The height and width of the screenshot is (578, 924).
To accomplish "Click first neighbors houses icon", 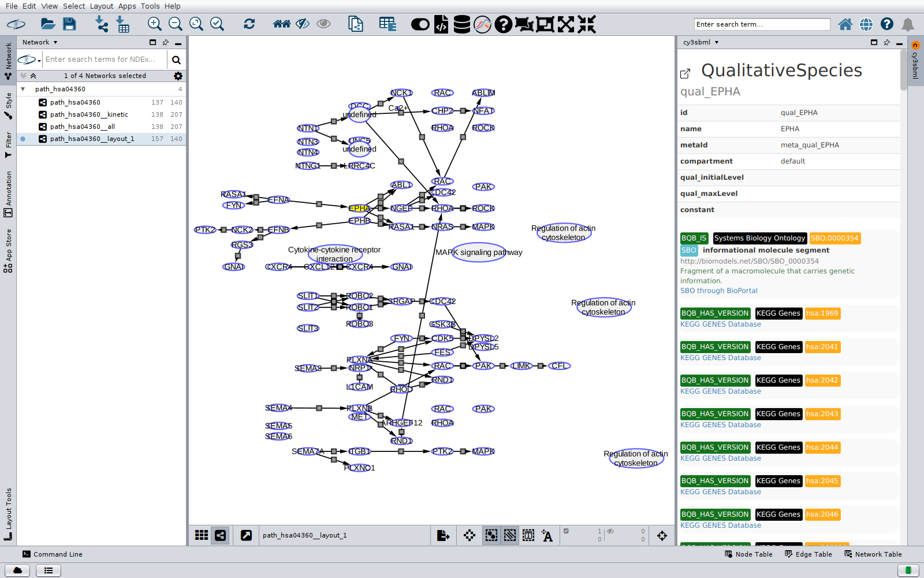I will 282,24.
